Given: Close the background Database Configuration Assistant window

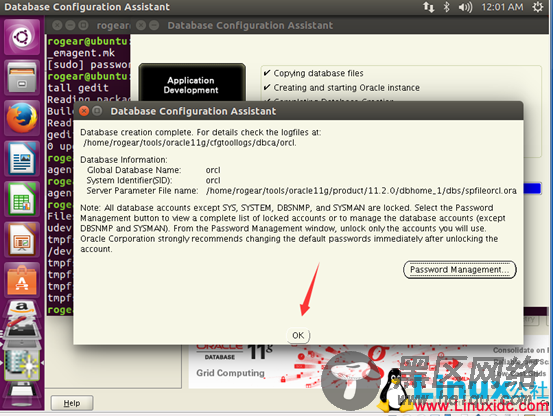Looking at the screenshot, I should [x=141, y=25].
